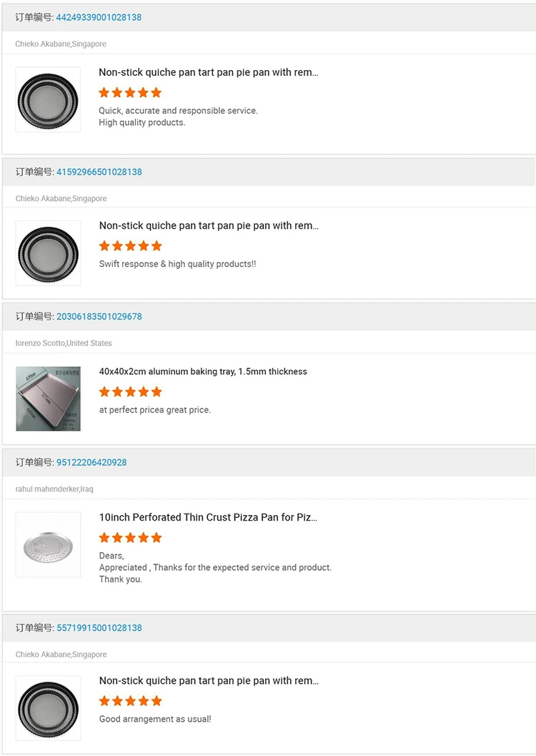The width and height of the screenshot is (536, 756).
Task: Open order 95122206420928 from rahul mahenderker
Action: (90, 462)
